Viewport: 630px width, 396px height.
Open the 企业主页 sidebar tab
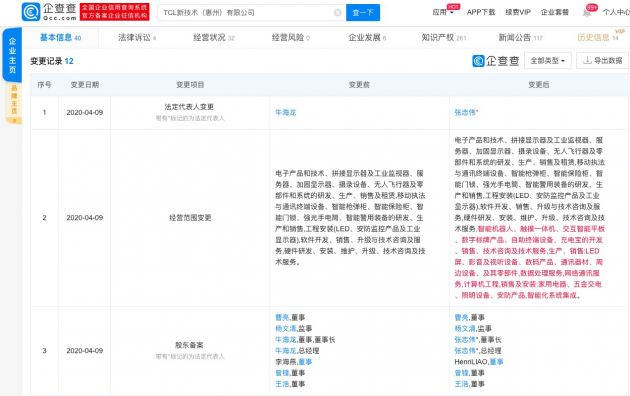12,55
